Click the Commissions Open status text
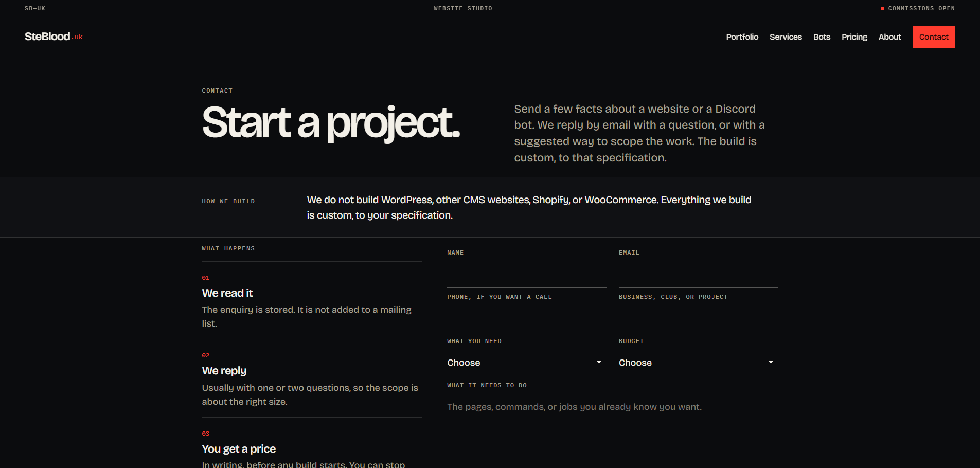This screenshot has height=468, width=980. [921, 8]
